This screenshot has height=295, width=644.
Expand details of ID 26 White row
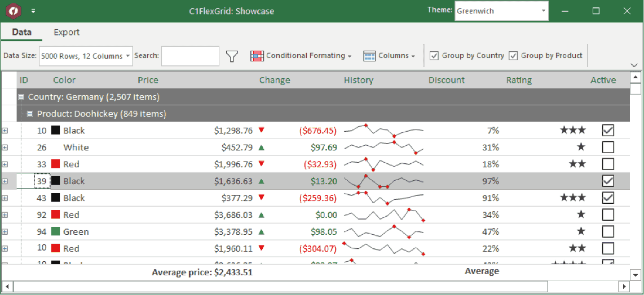5,147
